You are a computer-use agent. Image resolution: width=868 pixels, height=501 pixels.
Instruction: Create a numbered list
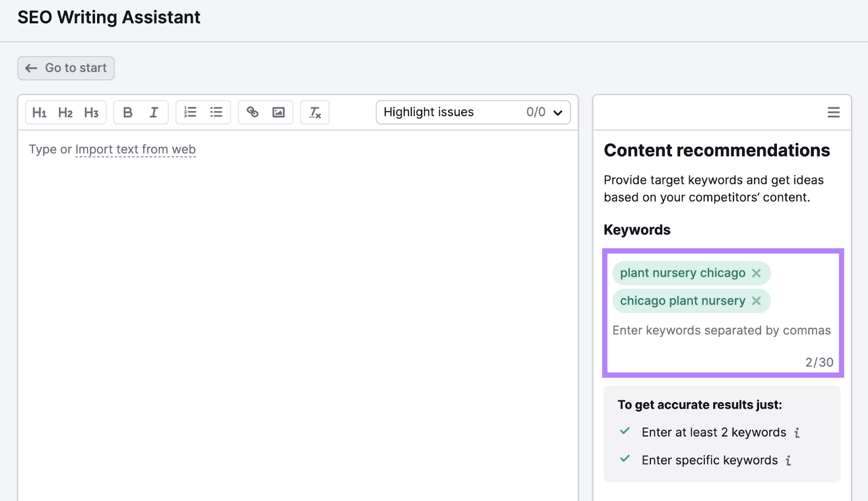click(190, 112)
